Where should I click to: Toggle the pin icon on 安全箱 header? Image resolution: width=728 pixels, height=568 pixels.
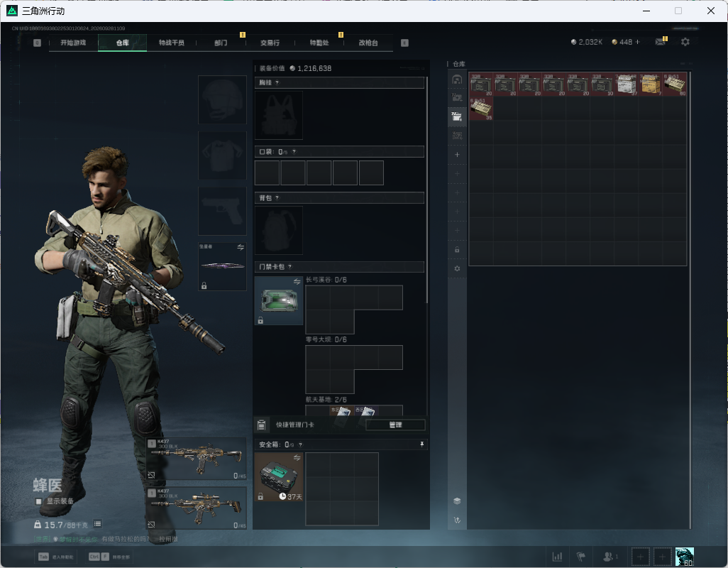point(421,444)
